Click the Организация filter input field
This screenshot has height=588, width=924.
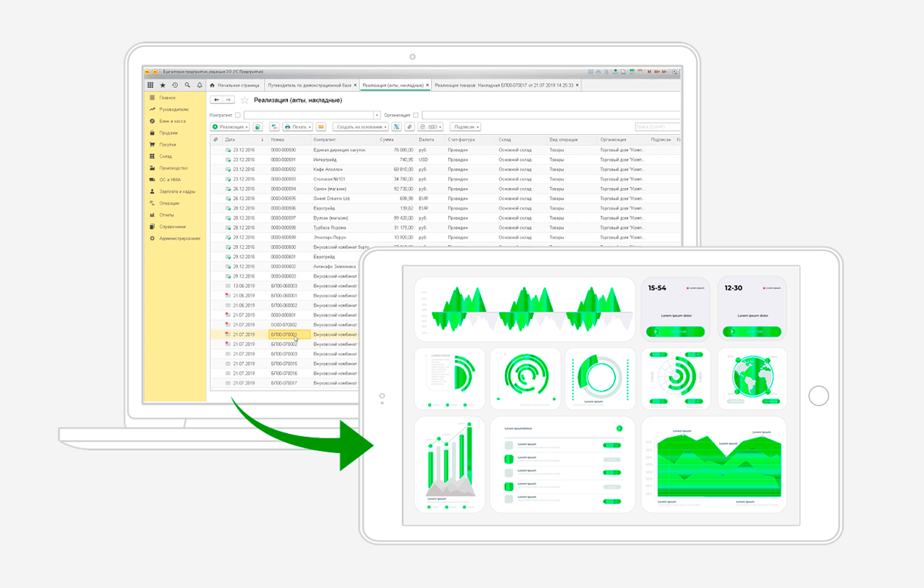pos(552,115)
